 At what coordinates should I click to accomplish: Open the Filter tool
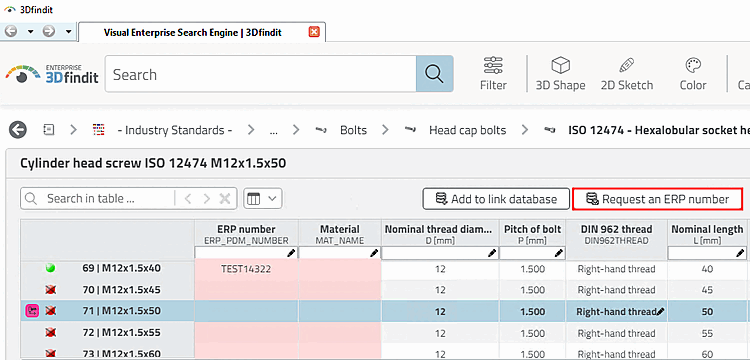493,74
